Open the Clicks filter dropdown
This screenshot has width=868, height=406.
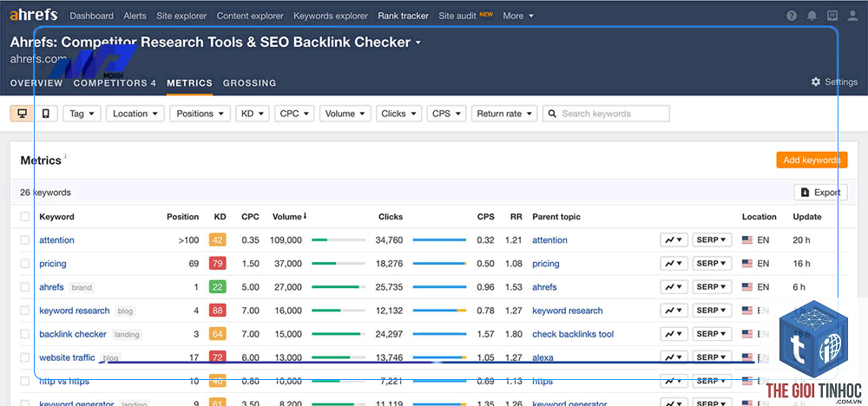coord(398,114)
